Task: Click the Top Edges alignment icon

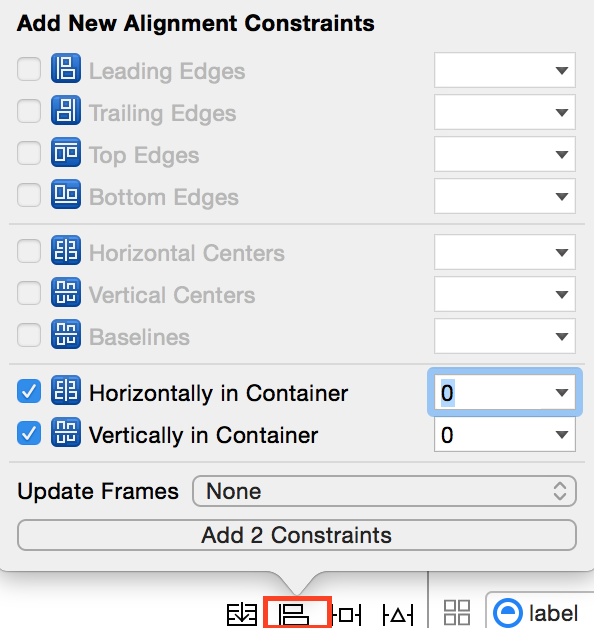Action: [x=66, y=153]
